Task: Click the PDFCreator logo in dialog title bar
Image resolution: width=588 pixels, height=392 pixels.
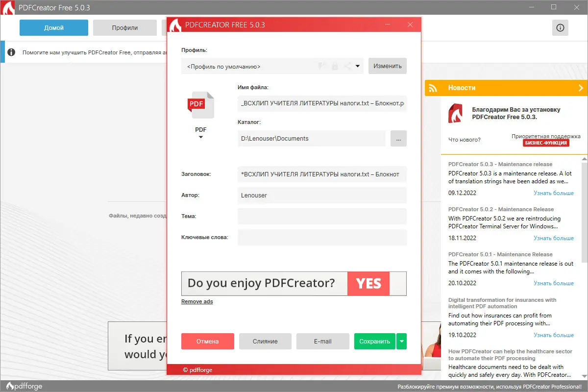Action: (176, 24)
